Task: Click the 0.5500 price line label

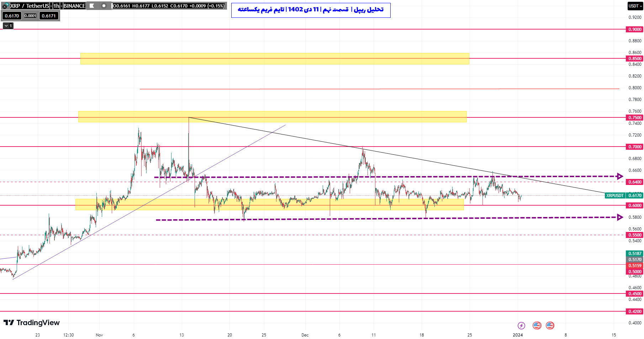Action: point(635,235)
